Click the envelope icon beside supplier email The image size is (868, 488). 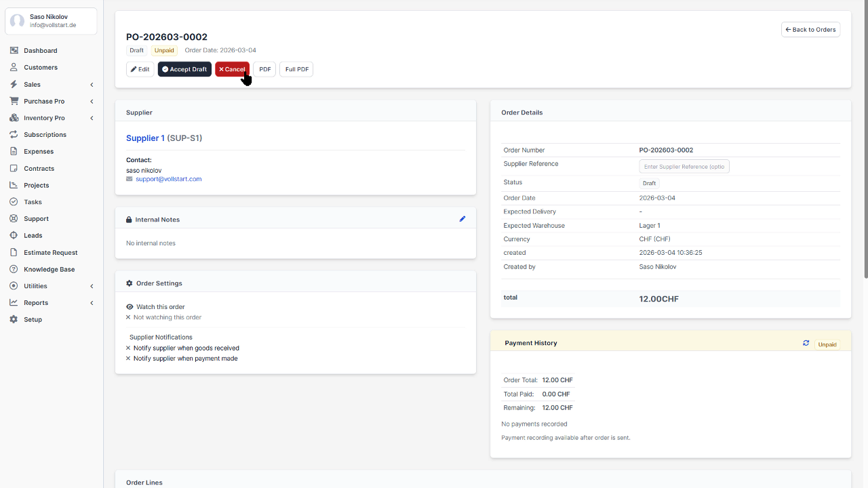130,179
